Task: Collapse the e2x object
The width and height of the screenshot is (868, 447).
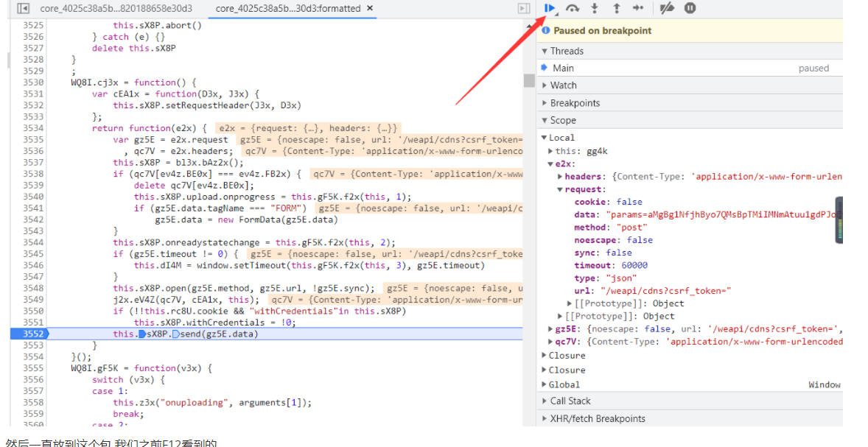Action: click(x=550, y=163)
